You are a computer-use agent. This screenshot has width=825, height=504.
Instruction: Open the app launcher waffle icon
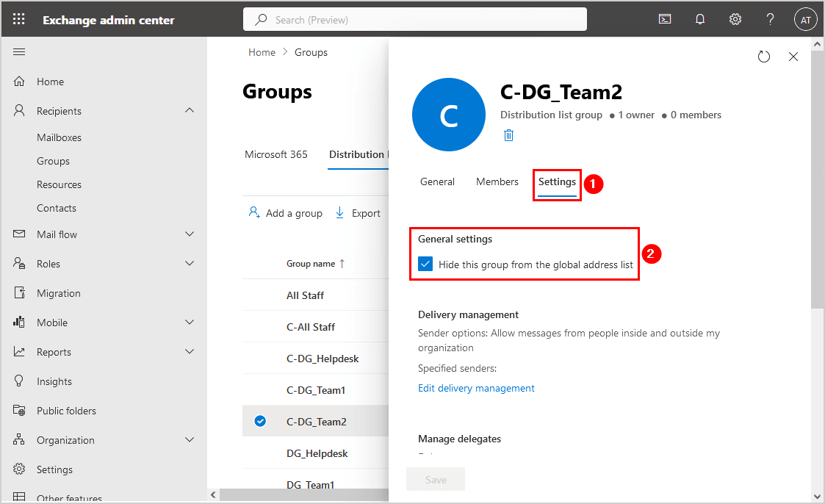point(19,20)
